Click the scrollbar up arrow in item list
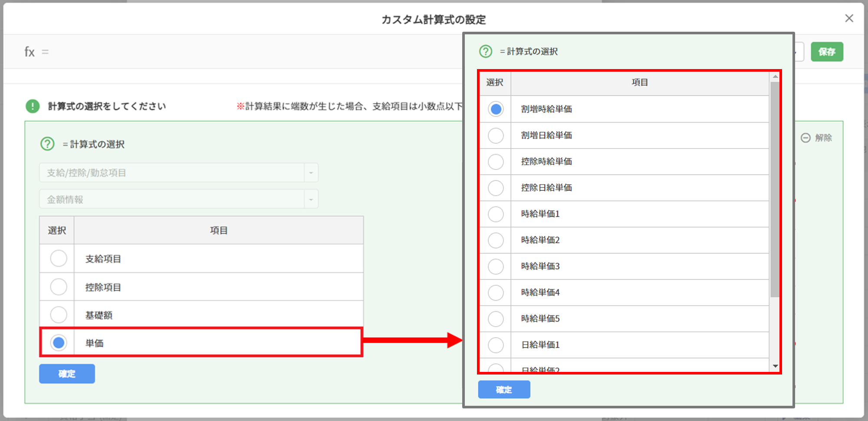This screenshot has width=868, height=421. [775, 76]
